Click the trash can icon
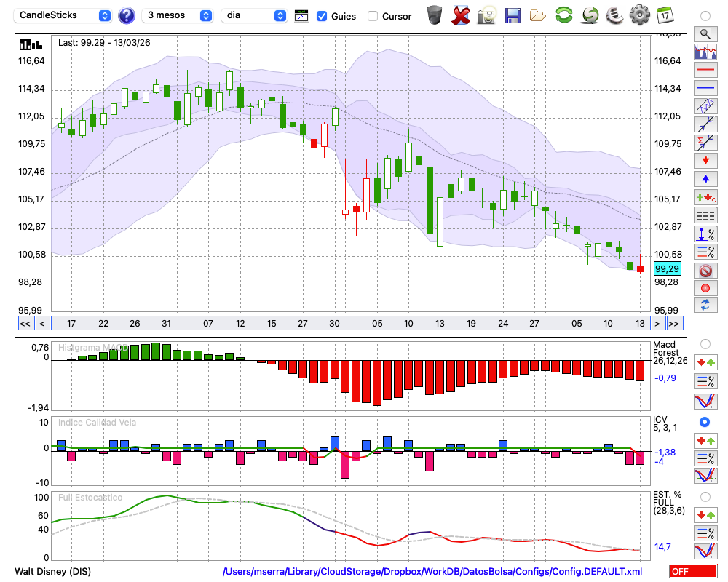728x582 pixels. tap(435, 15)
